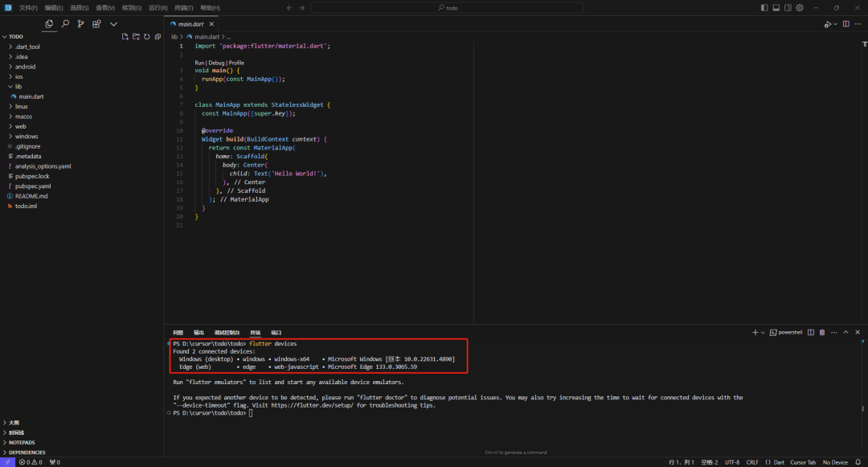Click the todo search box in title bar
This screenshot has height=467, width=868.
[x=450, y=7]
